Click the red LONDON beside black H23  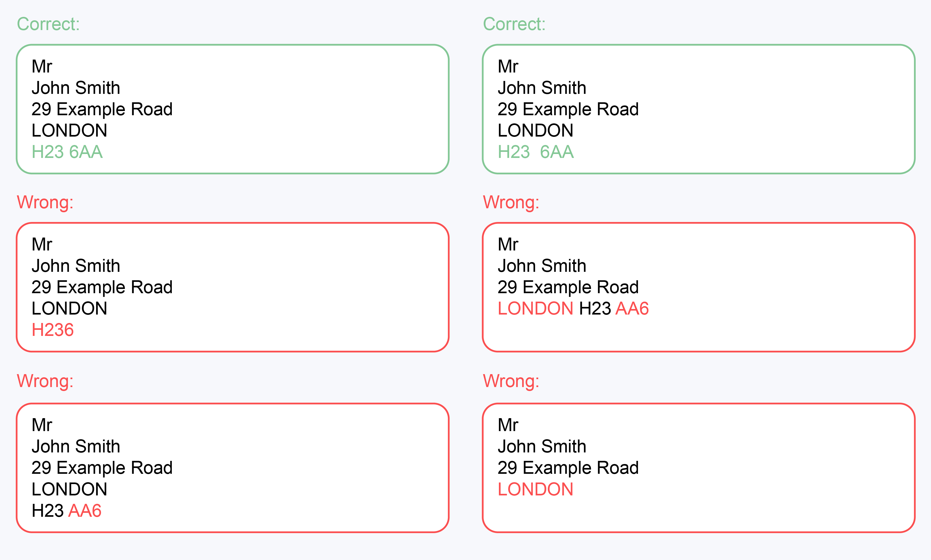[x=535, y=309]
